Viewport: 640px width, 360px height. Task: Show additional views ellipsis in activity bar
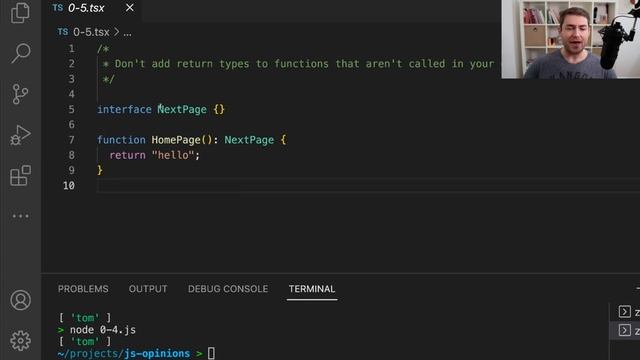point(20,216)
